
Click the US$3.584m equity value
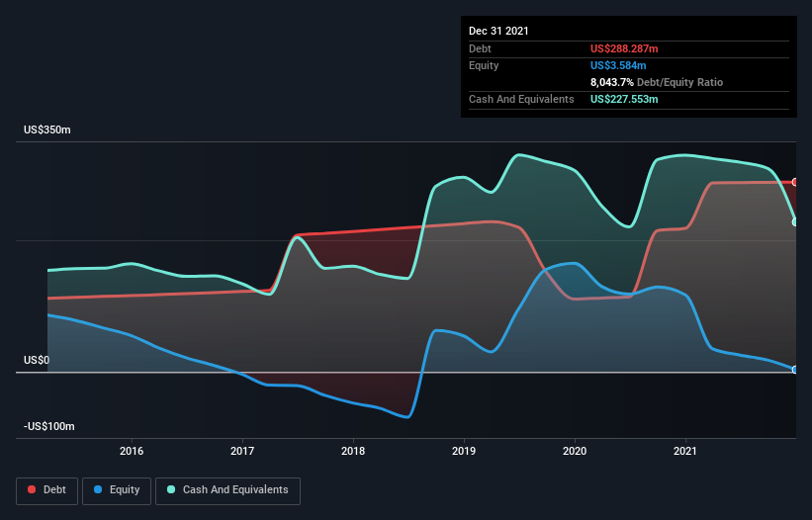618,65
